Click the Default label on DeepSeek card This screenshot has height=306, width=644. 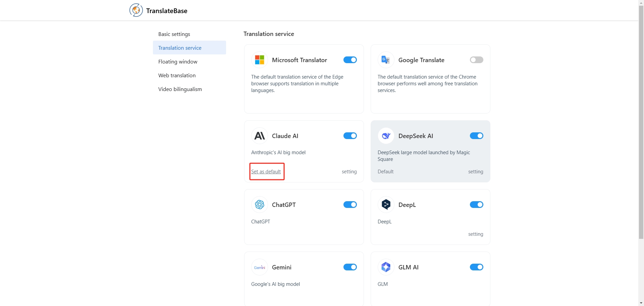385,172
